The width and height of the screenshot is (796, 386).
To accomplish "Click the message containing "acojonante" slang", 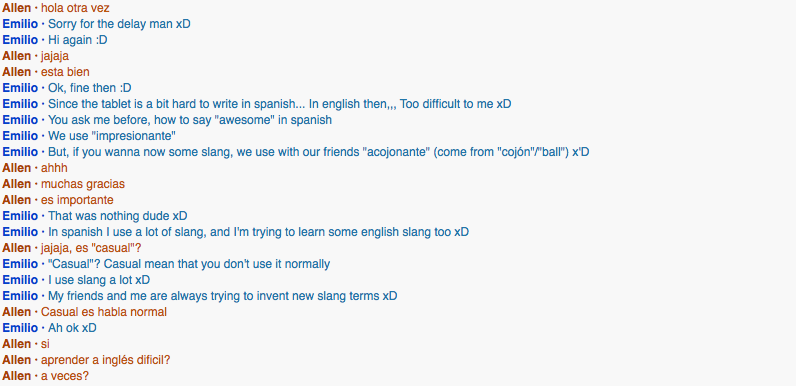I will (319, 152).
